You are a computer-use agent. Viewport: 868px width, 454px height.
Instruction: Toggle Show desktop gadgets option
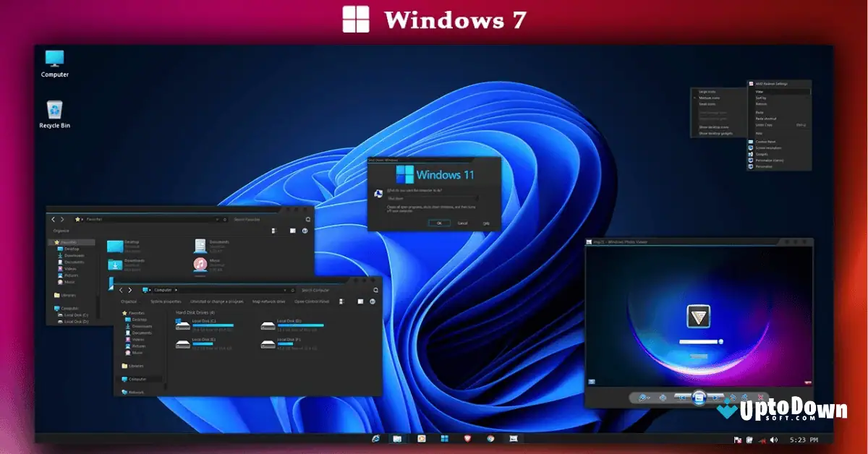tap(716, 133)
